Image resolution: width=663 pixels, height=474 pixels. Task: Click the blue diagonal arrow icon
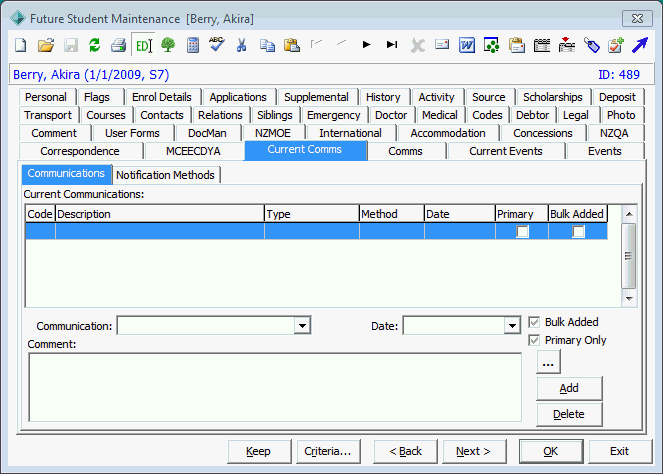point(640,45)
